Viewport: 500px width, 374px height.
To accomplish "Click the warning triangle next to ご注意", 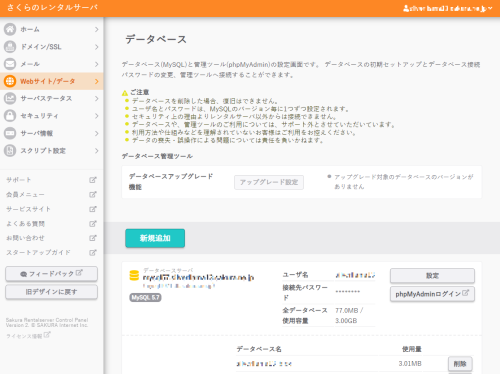I will point(125,93).
